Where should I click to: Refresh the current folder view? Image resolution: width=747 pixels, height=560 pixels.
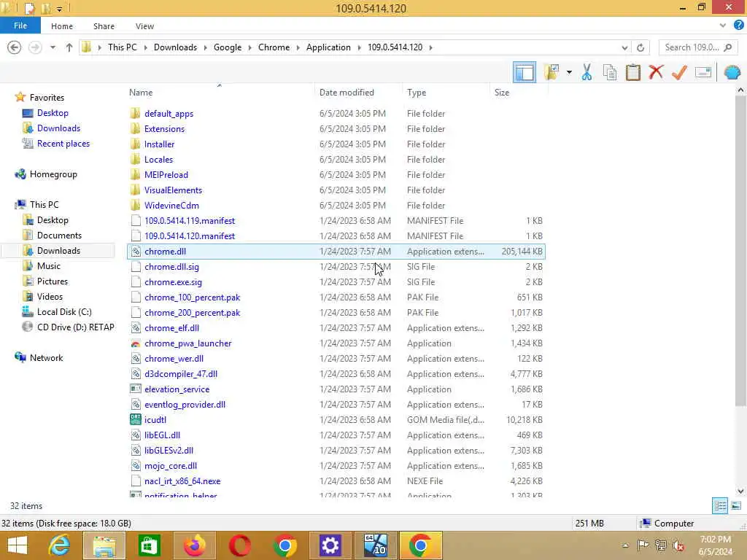click(x=640, y=47)
